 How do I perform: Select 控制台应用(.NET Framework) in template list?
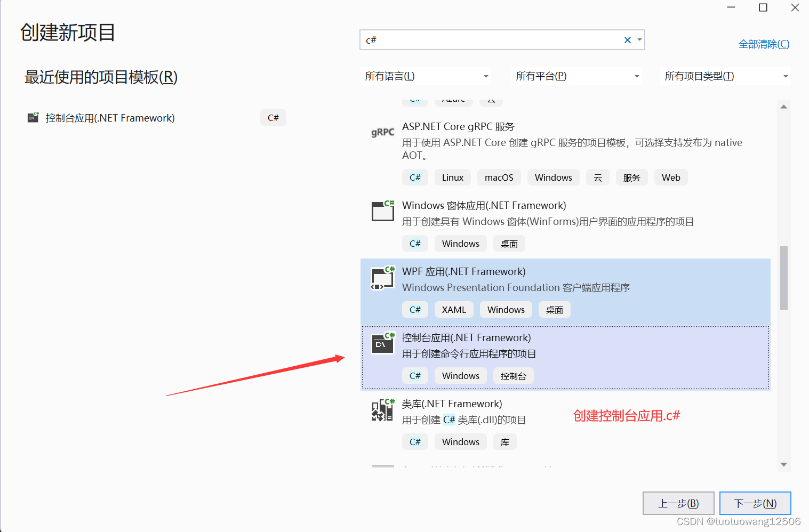coord(565,358)
